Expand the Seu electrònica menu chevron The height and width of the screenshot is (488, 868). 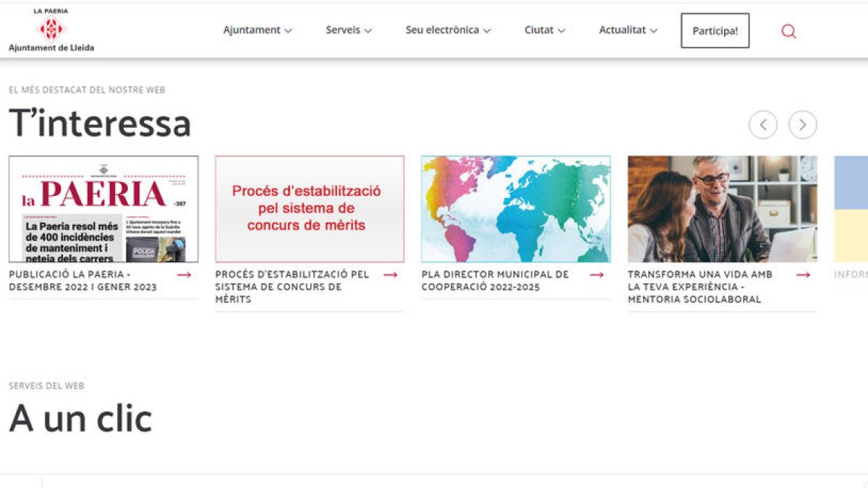click(x=487, y=31)
